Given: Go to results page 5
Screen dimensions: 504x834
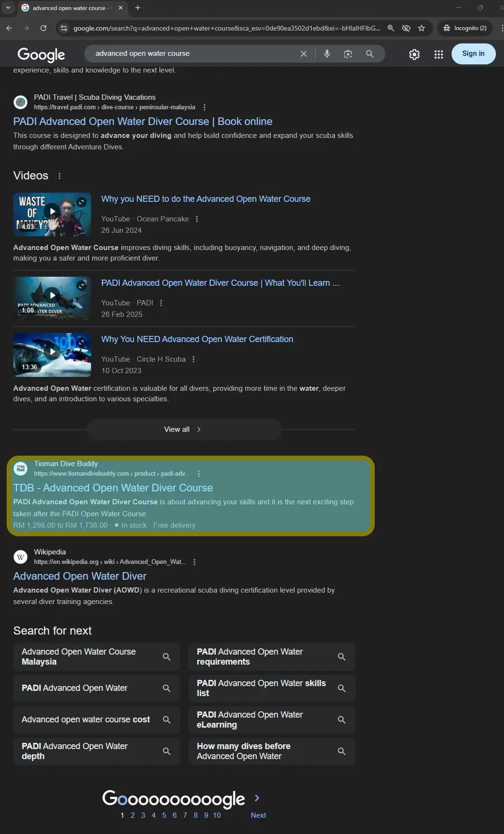Looking at the screenshot, I should (x=164, y=815).
